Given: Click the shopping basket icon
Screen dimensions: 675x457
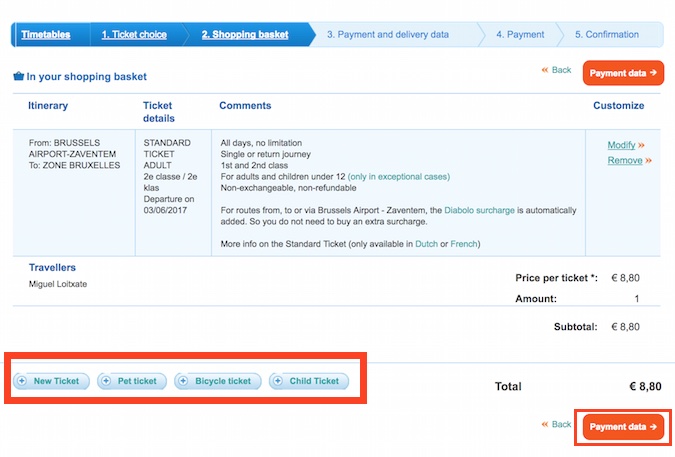Looking at the screenshot, I should coord(18,76).
